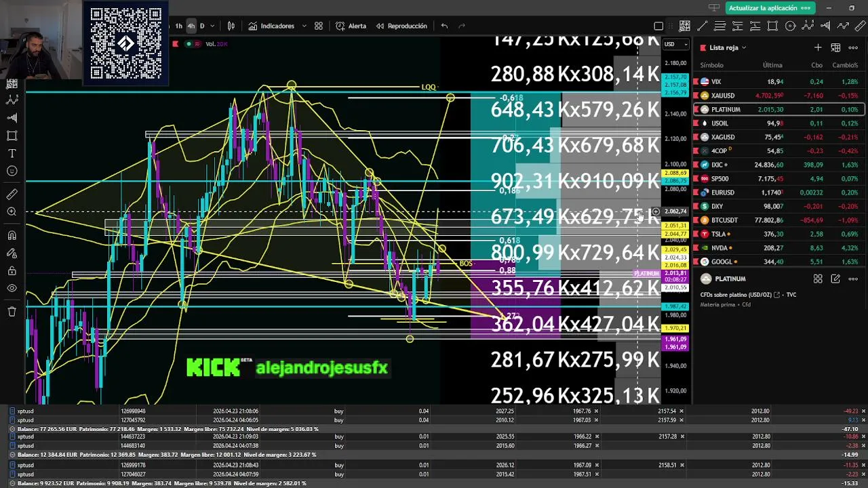
Task: Open the timeframe dropdown chevron
Action: tap(212, 26)
